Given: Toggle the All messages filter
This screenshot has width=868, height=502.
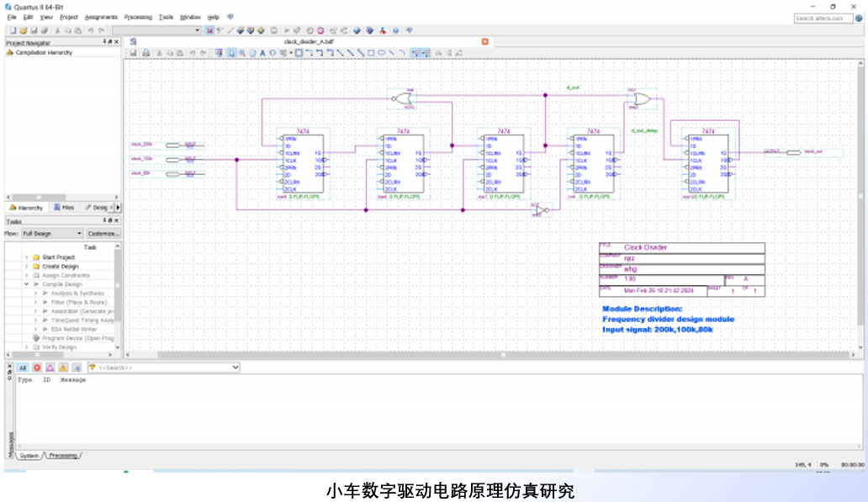Looking at the screenshot, I should point(23,367).
